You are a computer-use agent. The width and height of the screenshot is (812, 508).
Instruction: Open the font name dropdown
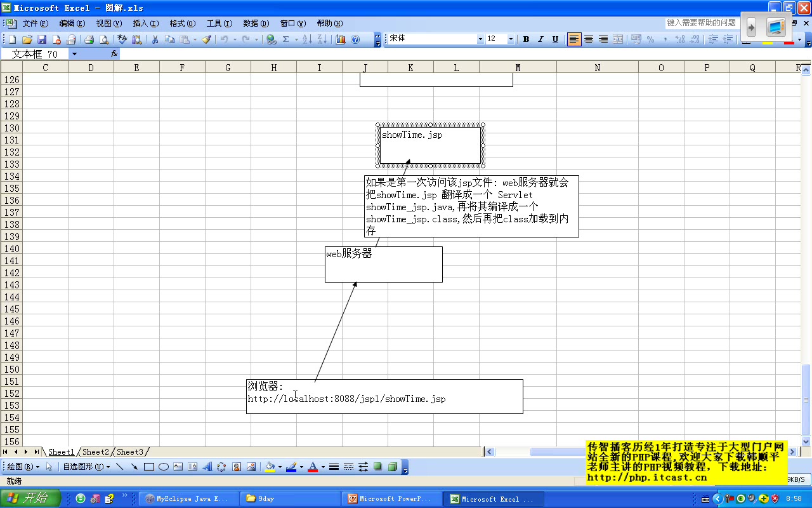click(480, 39)
